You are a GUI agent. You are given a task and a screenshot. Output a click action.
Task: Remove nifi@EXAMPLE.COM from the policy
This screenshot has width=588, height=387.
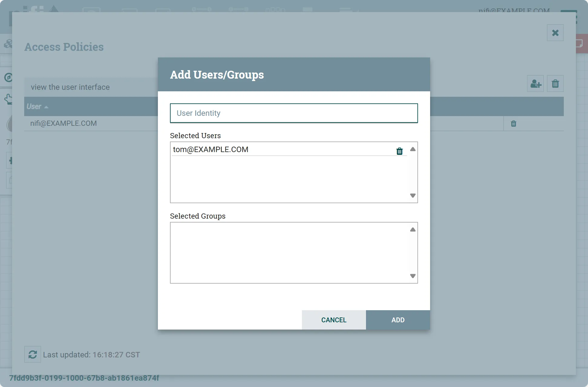513,123
